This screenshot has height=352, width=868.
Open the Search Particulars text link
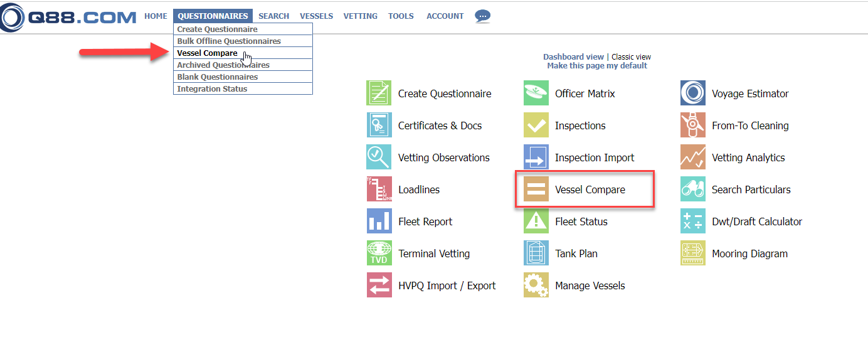point(751,189)
